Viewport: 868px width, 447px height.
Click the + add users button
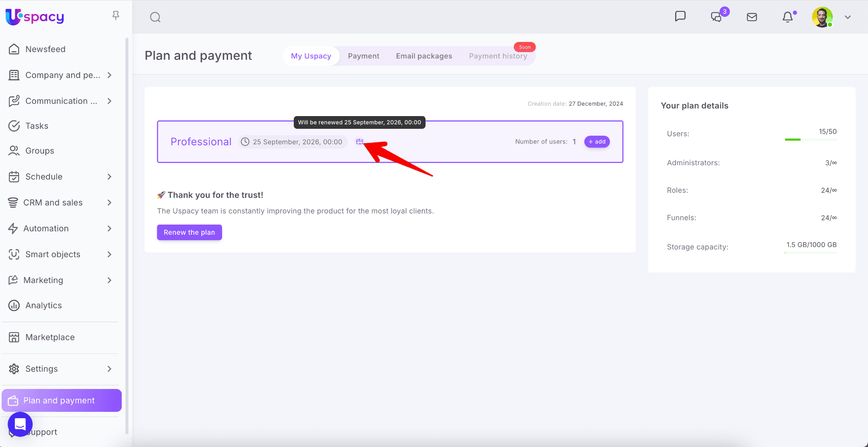597,142
